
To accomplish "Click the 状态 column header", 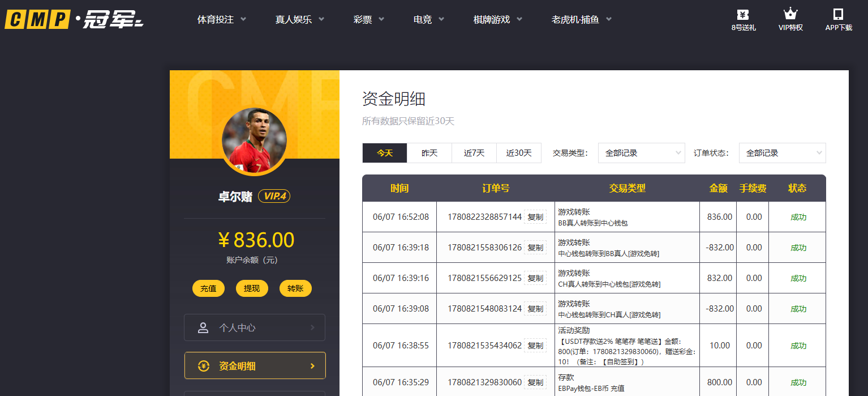I will 797,188.
